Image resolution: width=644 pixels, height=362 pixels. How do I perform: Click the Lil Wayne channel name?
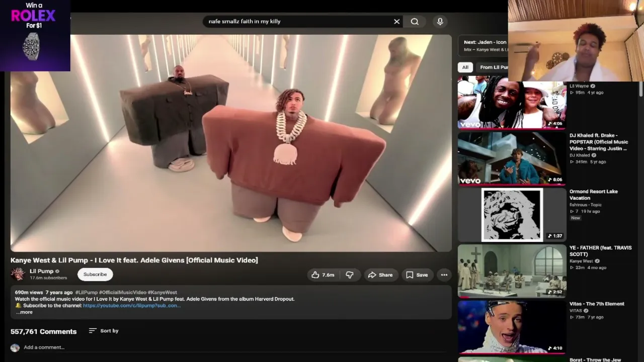[x=579, y=86]
